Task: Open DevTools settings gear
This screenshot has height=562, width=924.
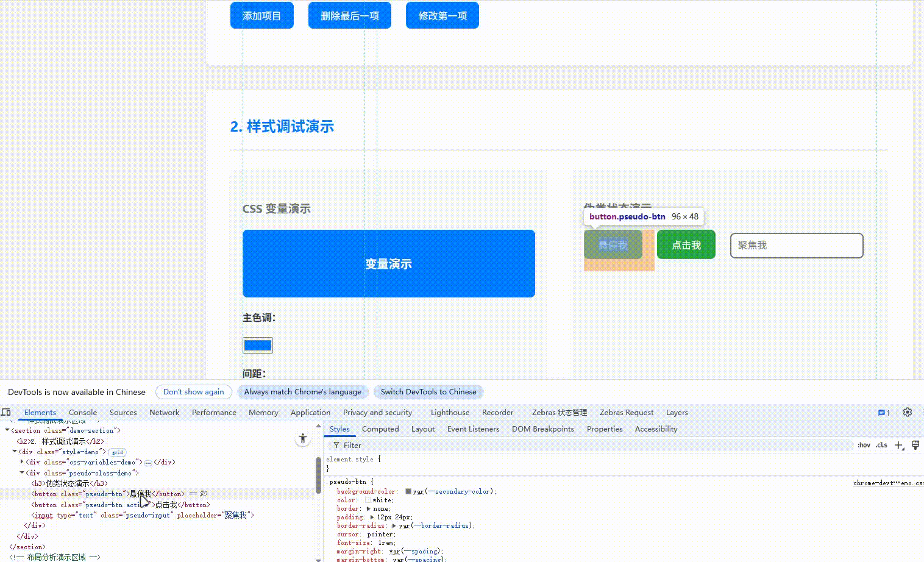Action: click(908, 413)
